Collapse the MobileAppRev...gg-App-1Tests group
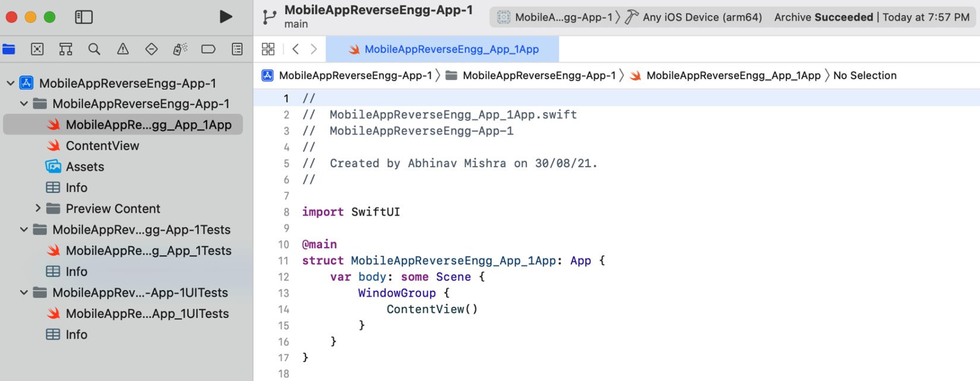This screenshot has height=381, width=980. pos(24,230)
